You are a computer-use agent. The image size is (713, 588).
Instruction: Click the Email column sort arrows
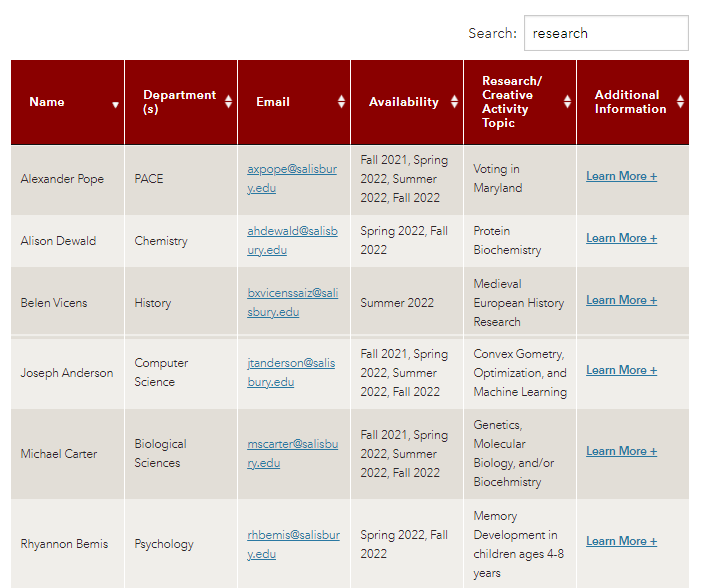point(341,102)
